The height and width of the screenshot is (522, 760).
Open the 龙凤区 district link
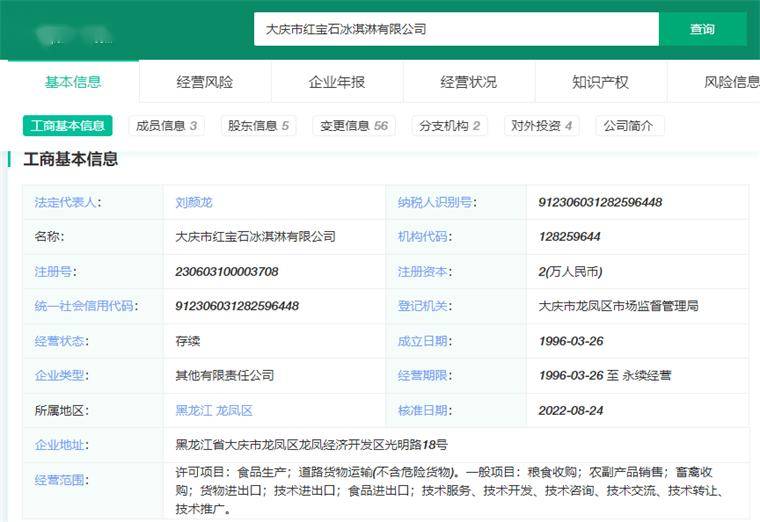[234, 411]
